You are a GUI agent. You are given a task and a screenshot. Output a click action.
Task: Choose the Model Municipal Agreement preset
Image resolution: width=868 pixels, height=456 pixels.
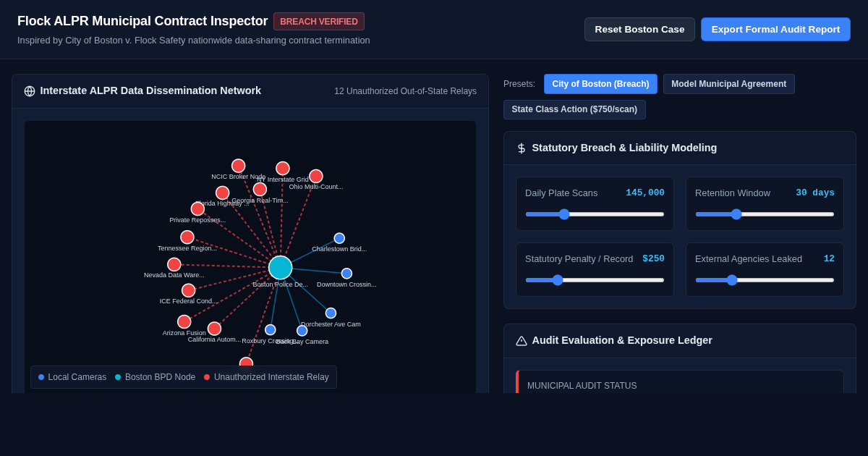tap(728, 84)
